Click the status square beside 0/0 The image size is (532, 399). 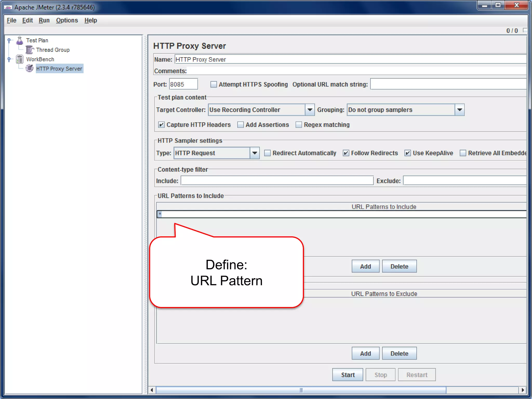pos(525,30)
